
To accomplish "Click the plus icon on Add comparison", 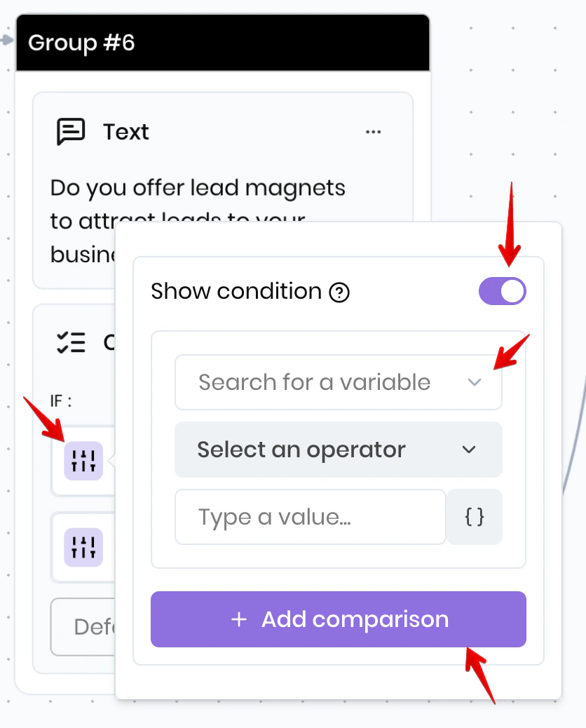I will (240, 619).
